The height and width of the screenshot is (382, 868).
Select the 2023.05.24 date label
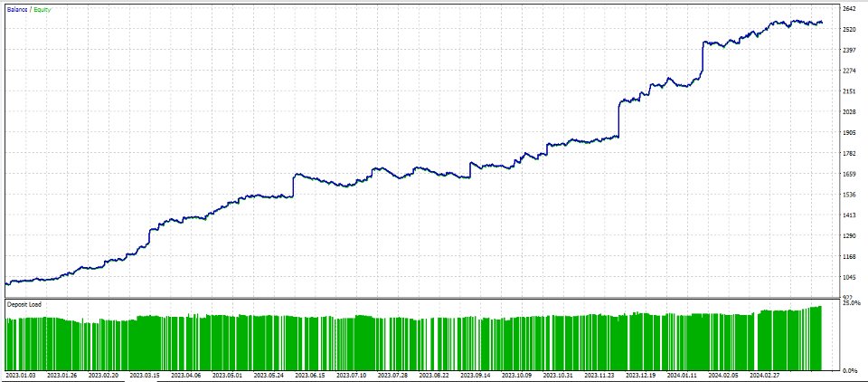pos(269,376)
